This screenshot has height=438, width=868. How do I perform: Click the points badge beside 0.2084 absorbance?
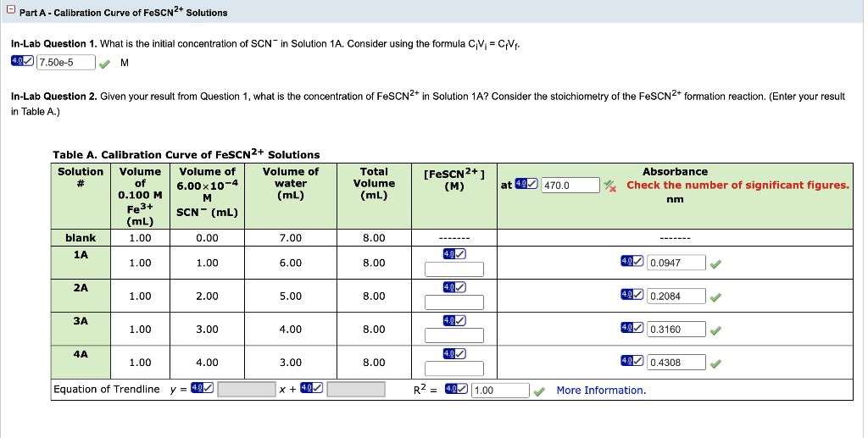click(632, 294)
